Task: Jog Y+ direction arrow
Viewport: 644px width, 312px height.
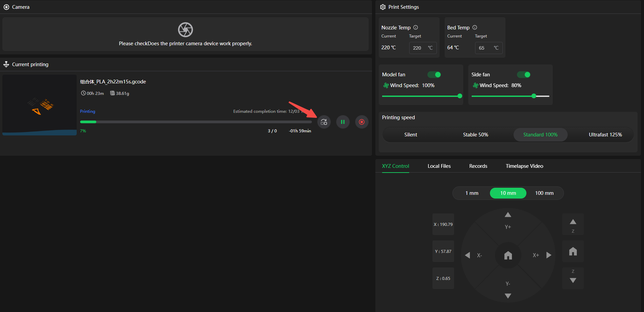Action: pos(508,215)
